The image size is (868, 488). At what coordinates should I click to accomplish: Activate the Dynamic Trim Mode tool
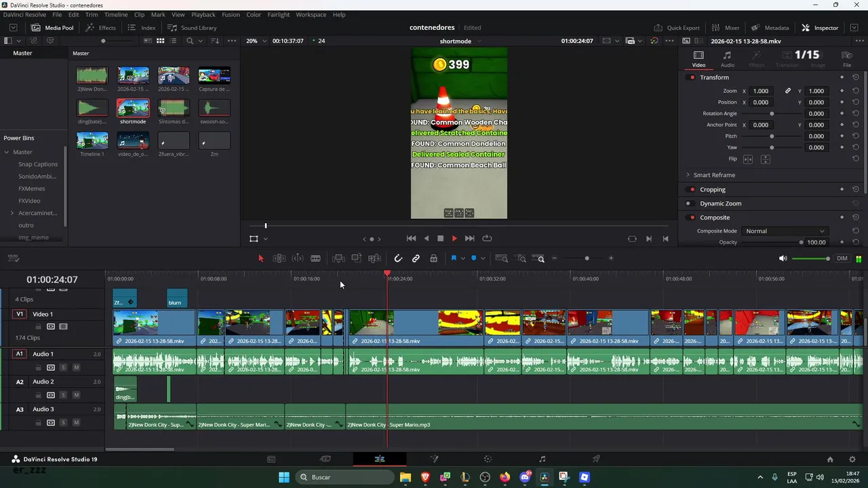[297, 258]
